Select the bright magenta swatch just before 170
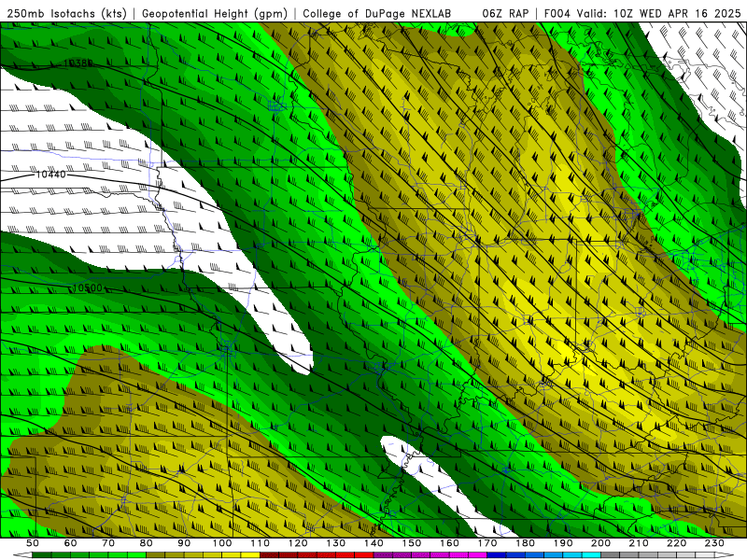The width and height of the screenshot is (747, 560). click(x=478, y=554)
